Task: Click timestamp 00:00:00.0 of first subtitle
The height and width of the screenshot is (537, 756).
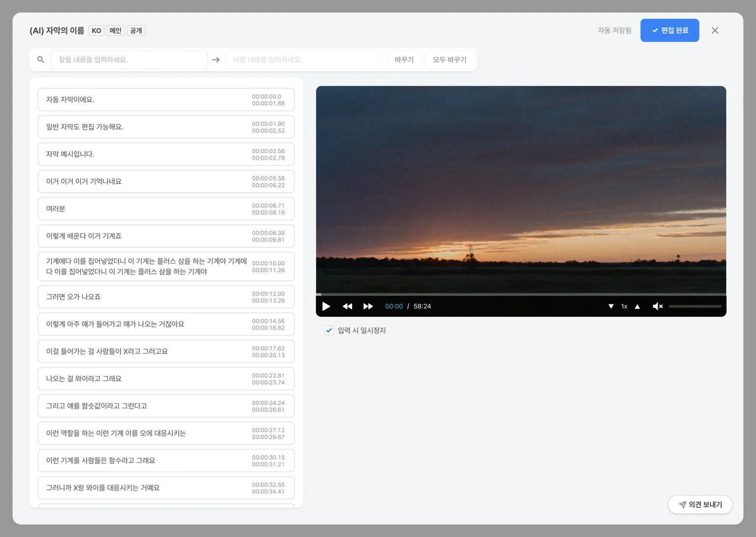Action: tap(267, 97)
